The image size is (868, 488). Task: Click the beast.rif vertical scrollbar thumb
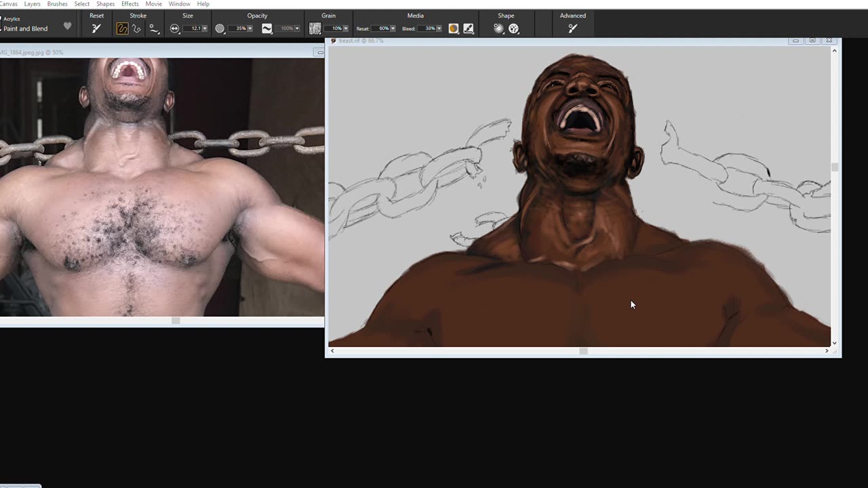(x=835, y=167)
